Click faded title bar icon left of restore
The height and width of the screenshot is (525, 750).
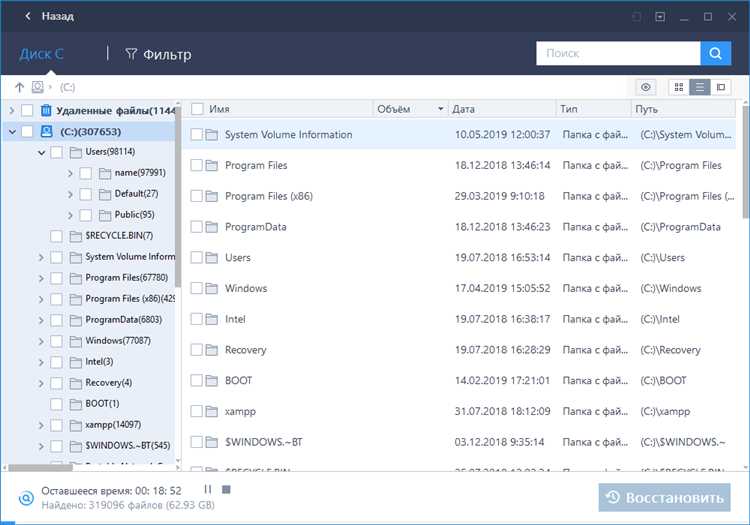pos(636,17)
